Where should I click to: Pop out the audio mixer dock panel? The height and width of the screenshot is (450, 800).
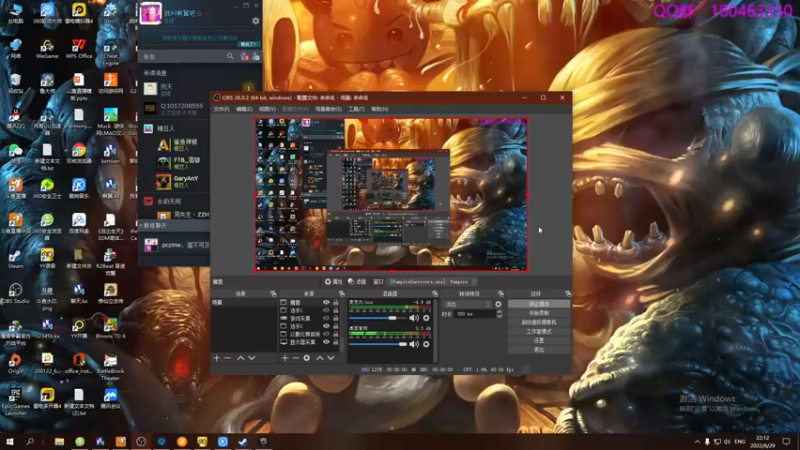pyautogui.click(x=435, y=294)
